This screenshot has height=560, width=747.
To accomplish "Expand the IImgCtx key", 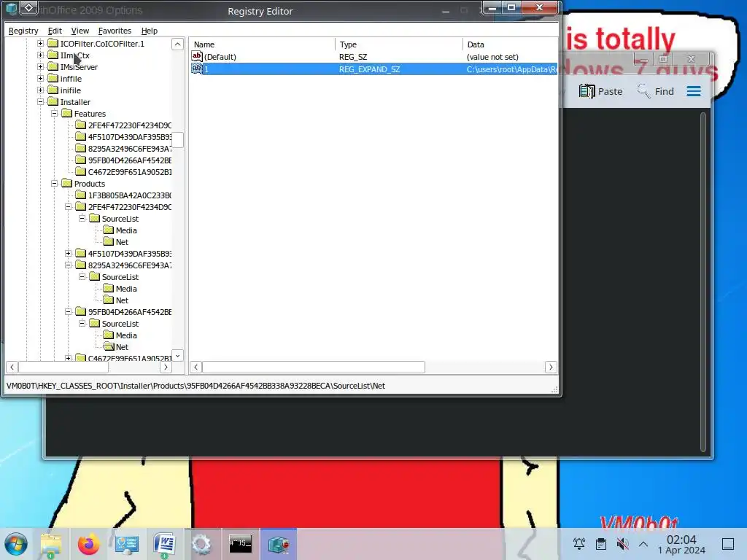I will point(41,55).
